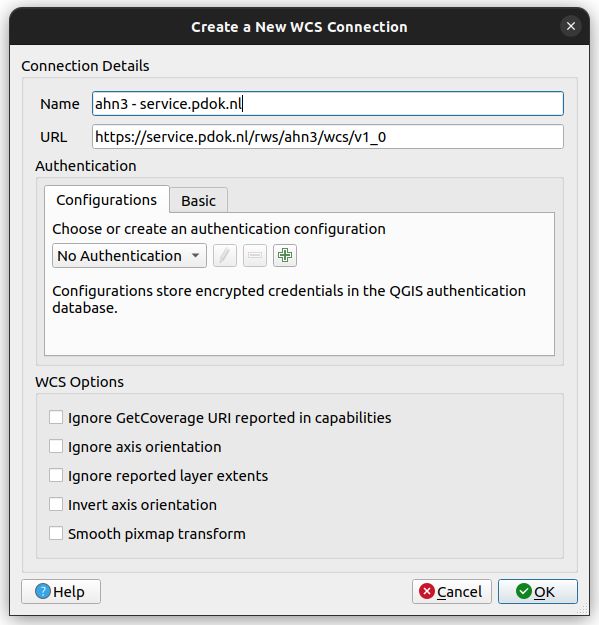Close the WCS Connection dialog
This screenshot has width=599, height=625.
[x=571, y=26]
